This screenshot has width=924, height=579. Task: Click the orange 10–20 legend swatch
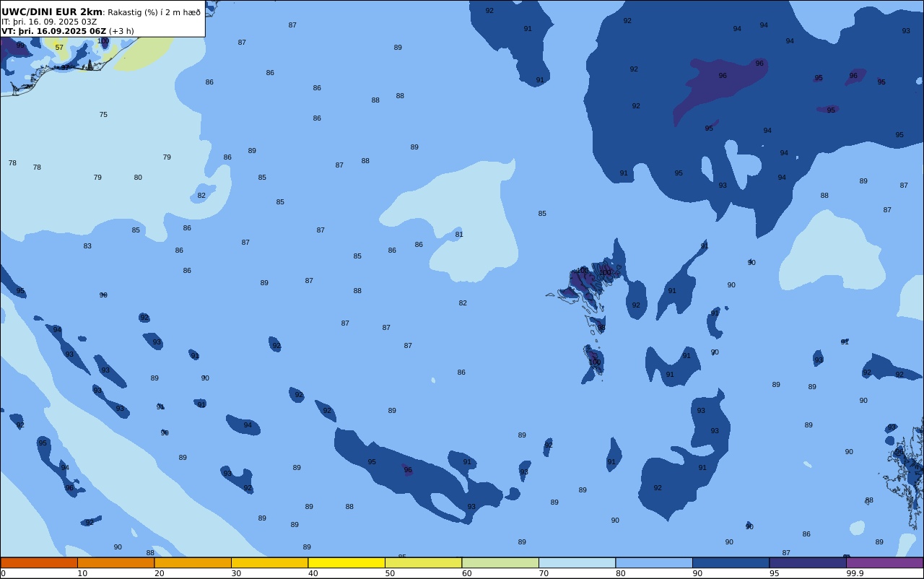click(x=115, y=562)
